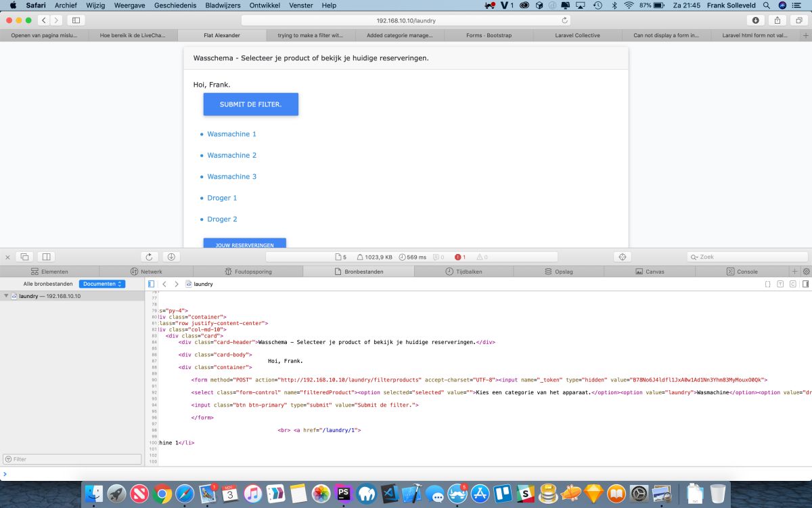Image resolution: width=812 pixels, height=508 pixels.
Task: Switch to the Laravel Collective tab
Action: click(x=577, y=35)
